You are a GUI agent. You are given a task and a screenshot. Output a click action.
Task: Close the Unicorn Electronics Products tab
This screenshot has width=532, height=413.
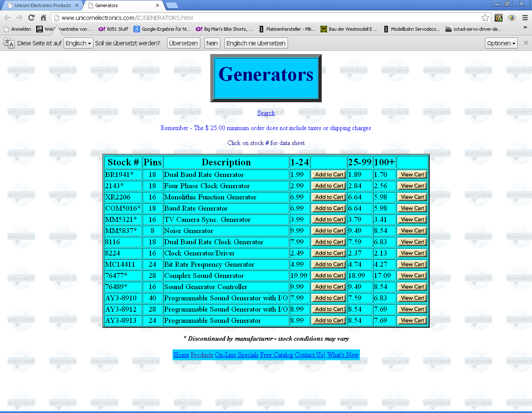click(x=77, y=5)
